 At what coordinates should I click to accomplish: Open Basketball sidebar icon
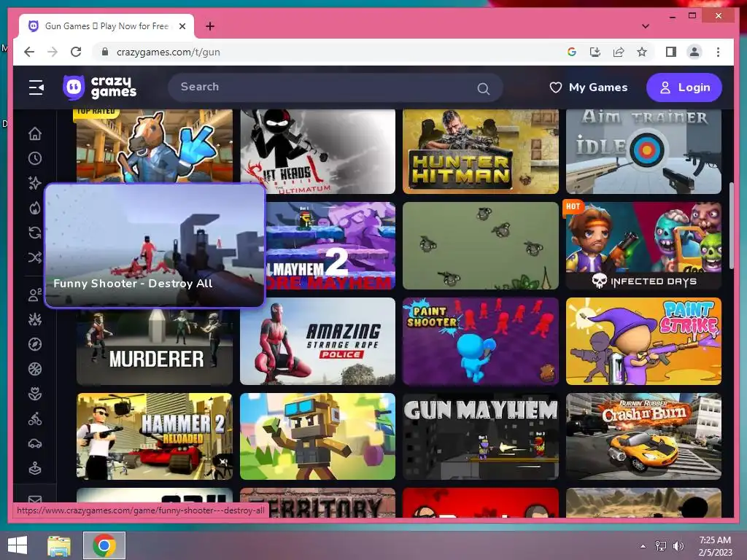(35, 369)
